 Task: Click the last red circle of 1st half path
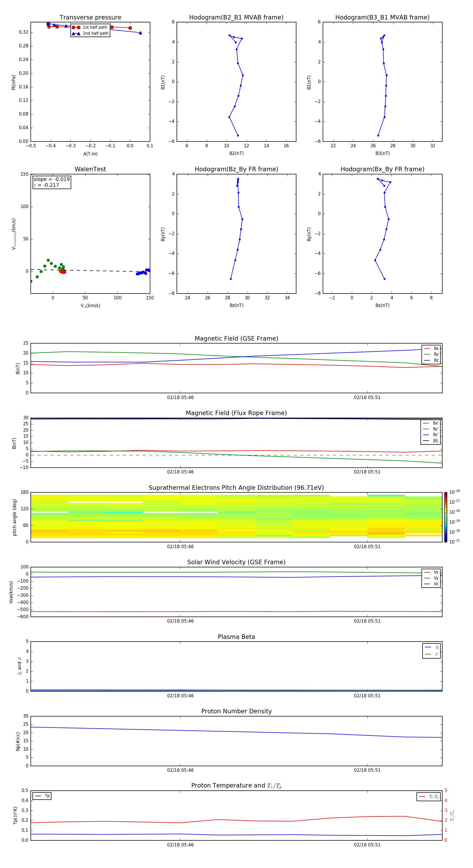click(130, 28)
